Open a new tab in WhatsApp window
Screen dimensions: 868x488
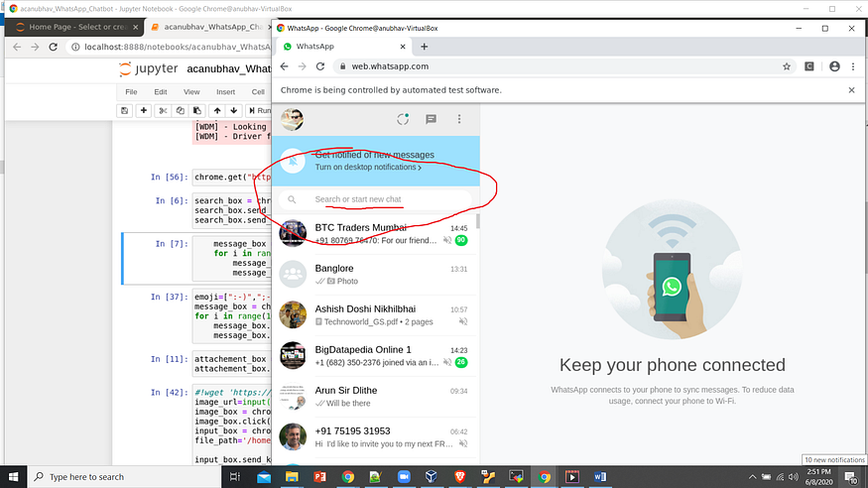click(424, 47)
